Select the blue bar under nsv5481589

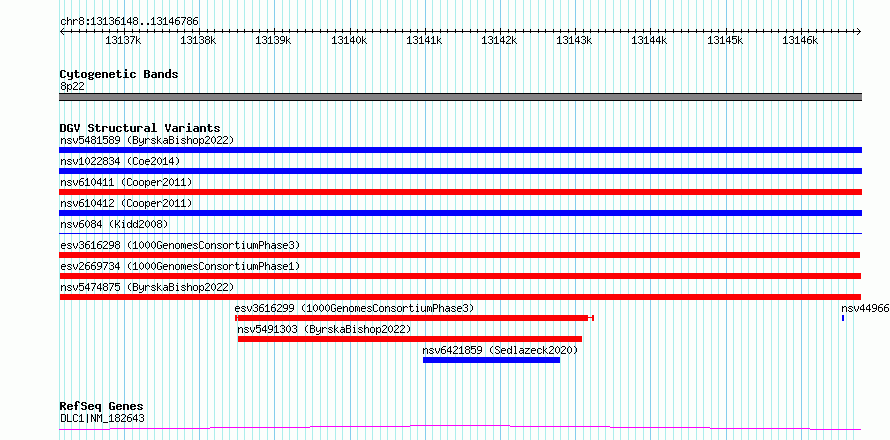(460, 150)
